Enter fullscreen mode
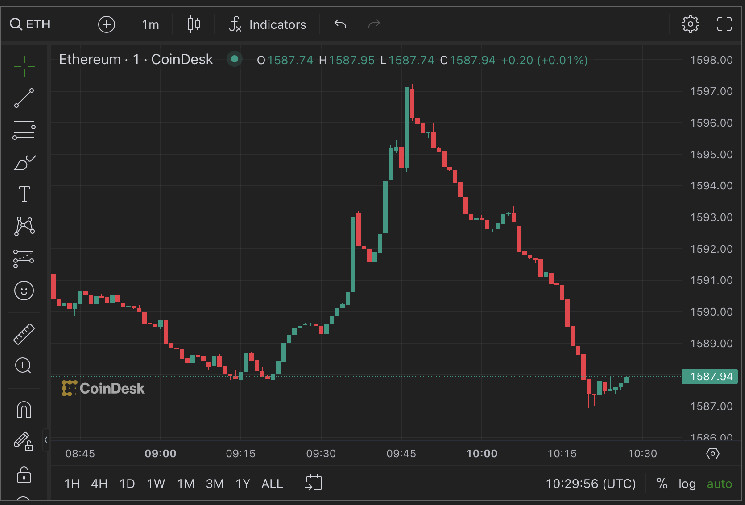 coord(724,24)
